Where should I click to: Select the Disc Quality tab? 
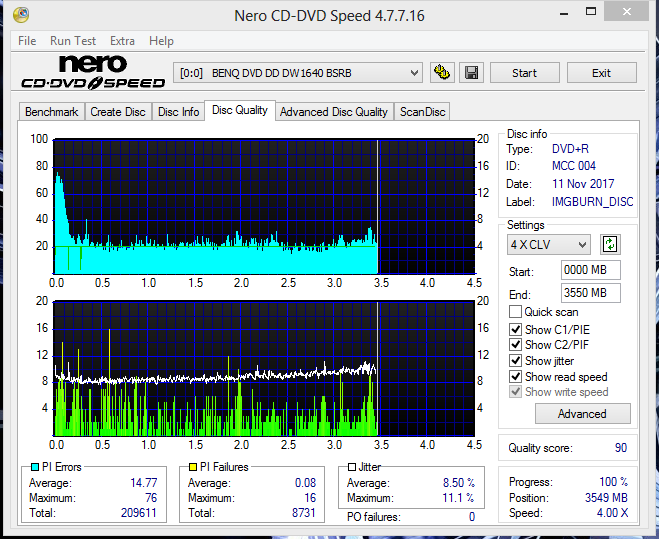click(240, 110)
